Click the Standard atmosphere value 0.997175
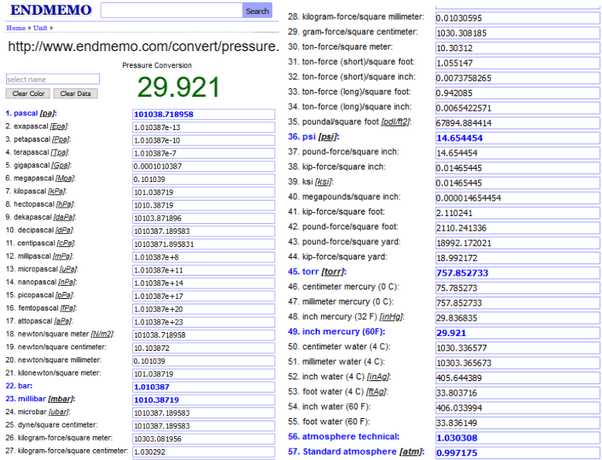Viewport: 602px width, 460px height. point(518,452)
